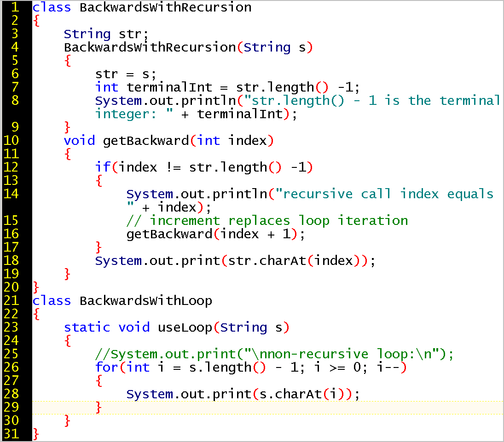Click line number 30 in the gutter

[11, 421]
